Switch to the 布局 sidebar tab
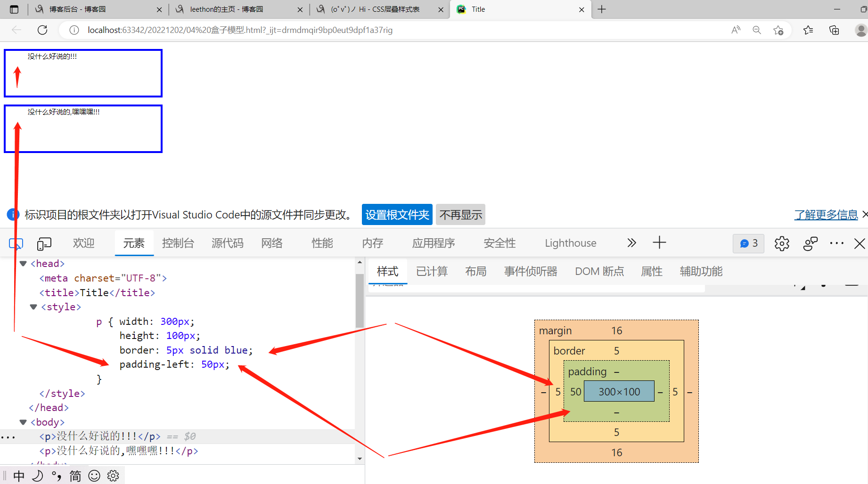This screenshot has height=484, width=868. click(476, 271)
